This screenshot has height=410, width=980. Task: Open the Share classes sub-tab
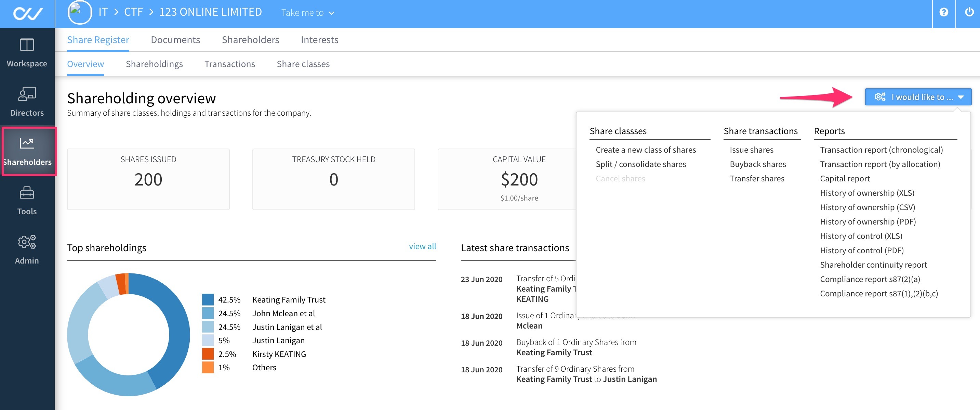click(x=303, y=64)
